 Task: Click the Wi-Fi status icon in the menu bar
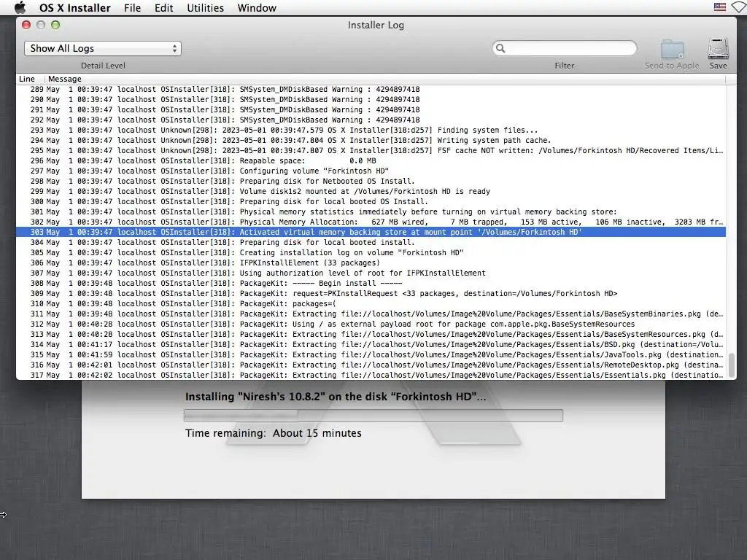[x=740, y=7]
